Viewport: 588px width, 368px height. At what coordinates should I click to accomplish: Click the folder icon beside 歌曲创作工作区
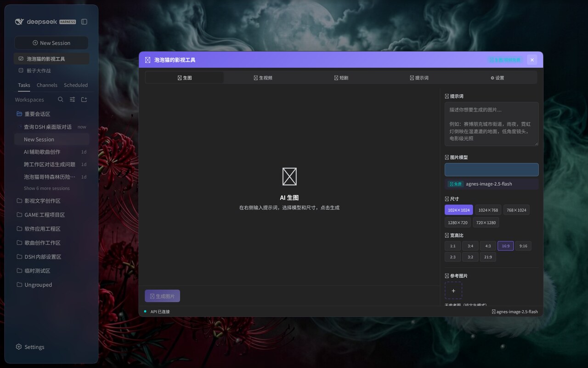[19, 243]
